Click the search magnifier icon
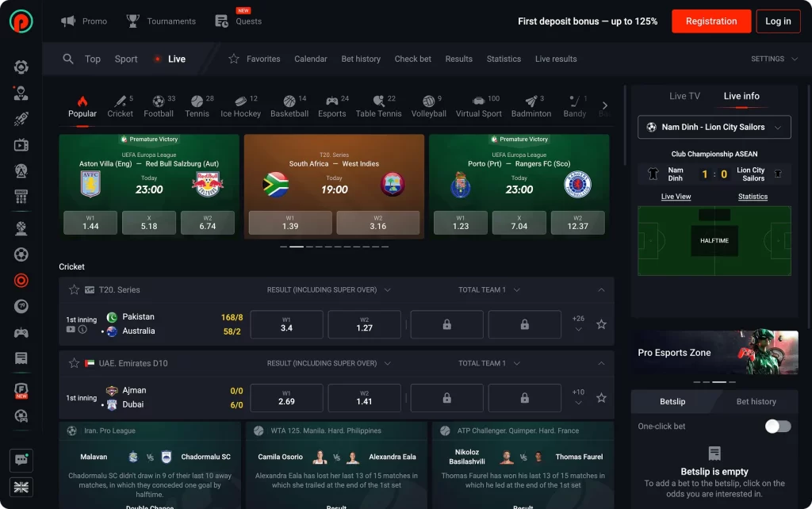 point(68,59)
